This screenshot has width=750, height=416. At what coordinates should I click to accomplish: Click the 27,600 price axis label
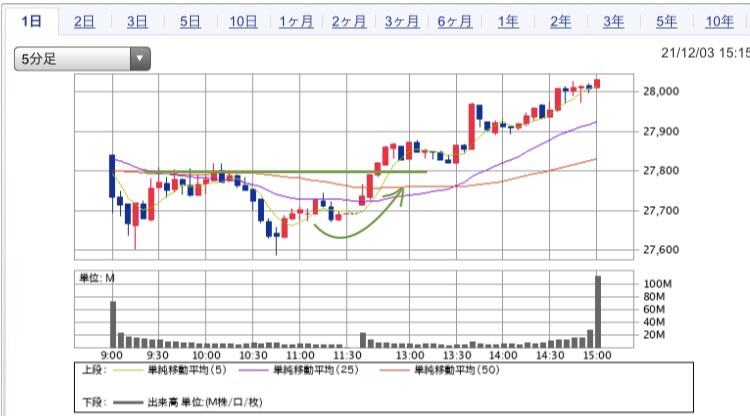point(661,250)
